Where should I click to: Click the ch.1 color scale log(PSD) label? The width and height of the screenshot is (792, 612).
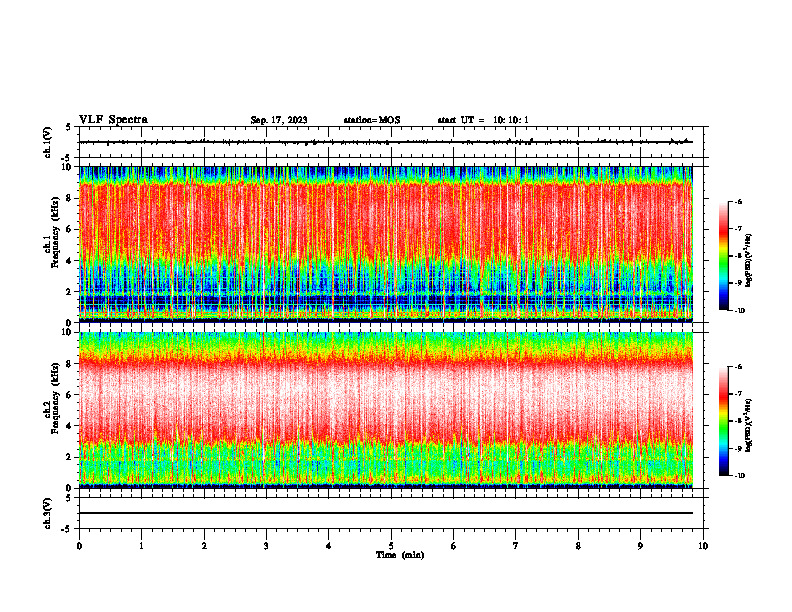point(749,261)
